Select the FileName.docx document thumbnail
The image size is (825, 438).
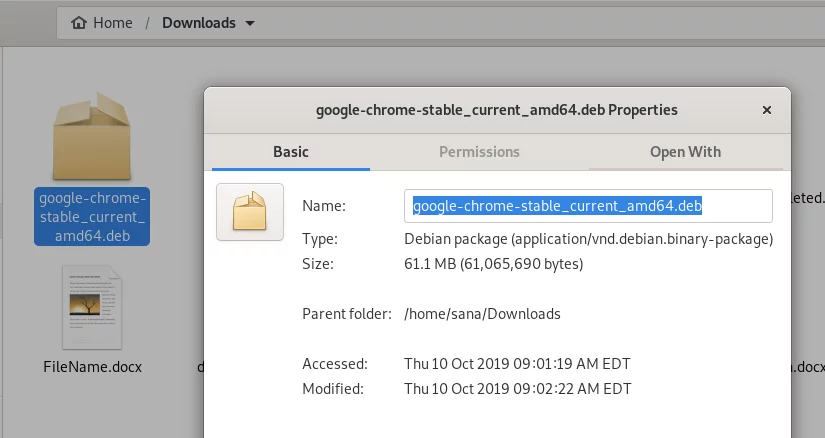point(92,307)
